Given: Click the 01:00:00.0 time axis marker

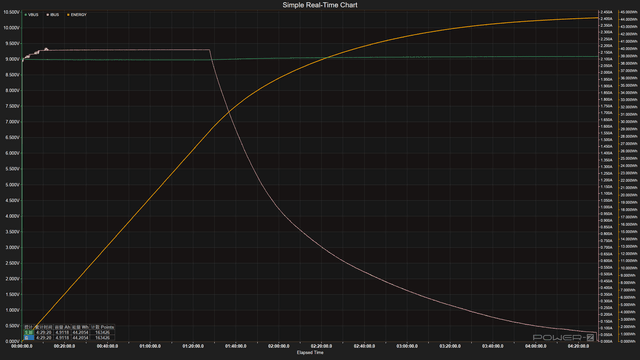Looking at the screenshot, I should click(150, 346).
